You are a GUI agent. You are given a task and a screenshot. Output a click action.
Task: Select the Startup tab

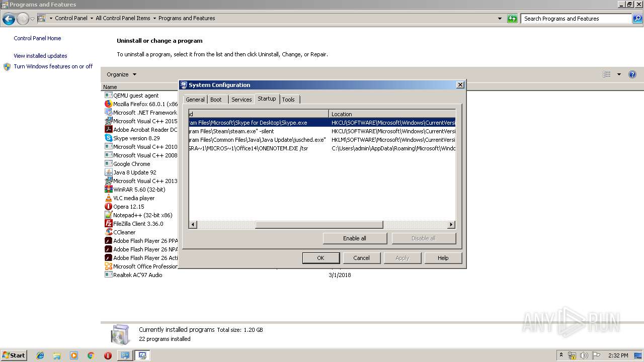click(267, 99)
